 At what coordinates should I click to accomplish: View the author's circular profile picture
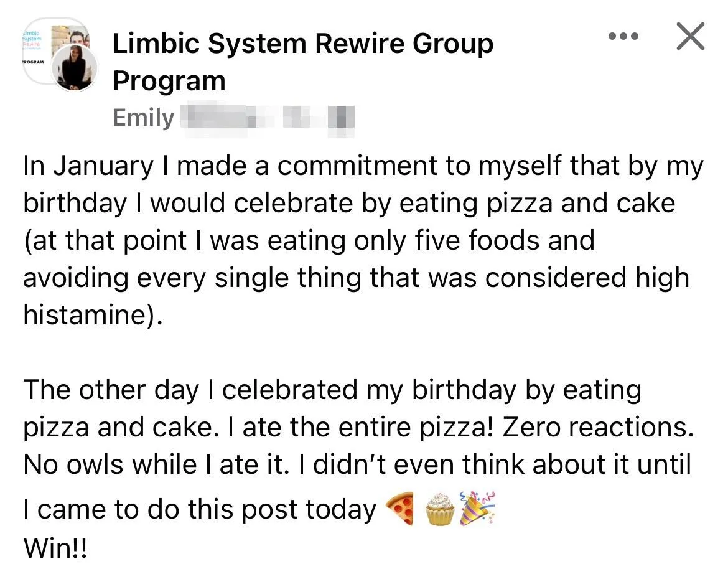(x=74, y=68)
